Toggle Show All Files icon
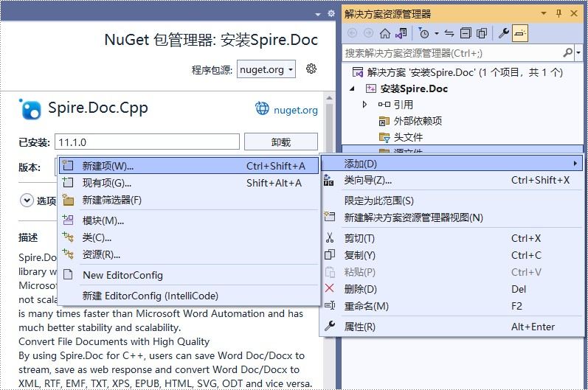 click(x=482, y=33)
